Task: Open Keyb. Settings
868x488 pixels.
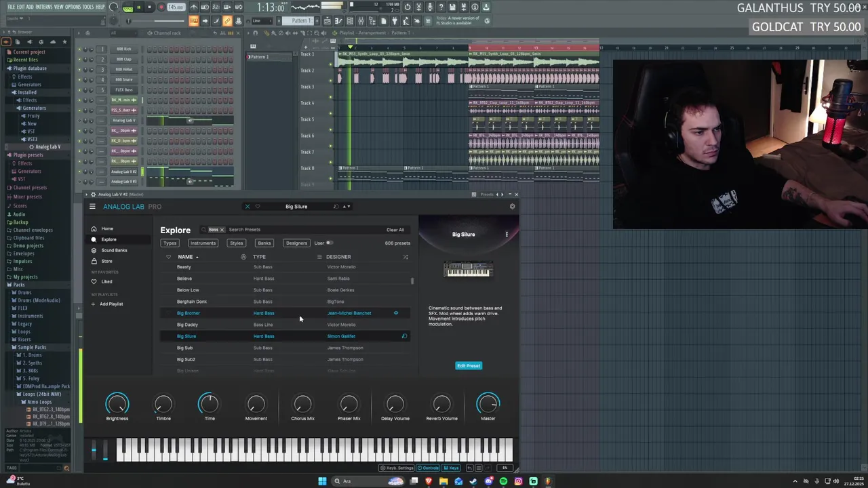Action: click(397, 468)
